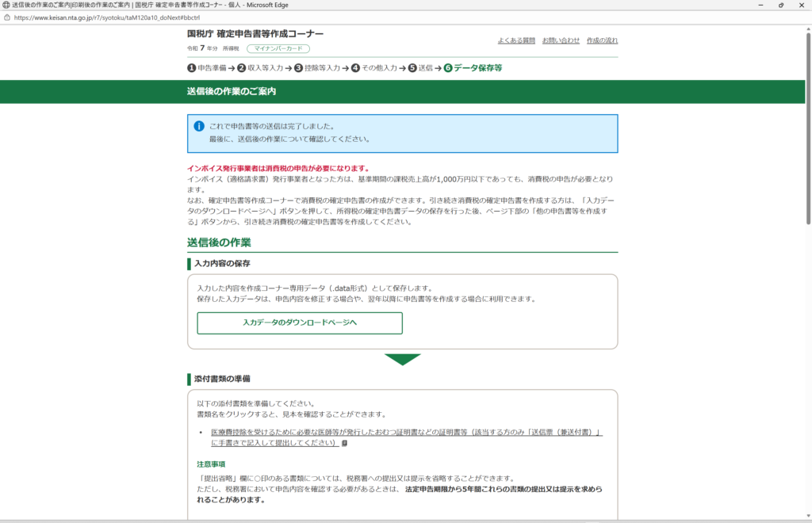
Task: Click the マイナンバーカード badge
Action: 272,48
